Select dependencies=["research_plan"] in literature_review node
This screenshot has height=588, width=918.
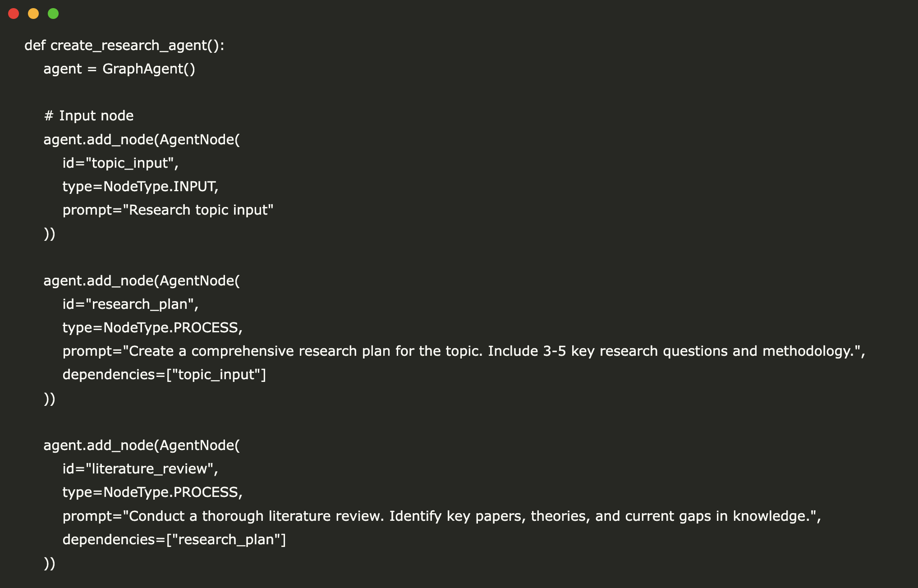(174, 539)
